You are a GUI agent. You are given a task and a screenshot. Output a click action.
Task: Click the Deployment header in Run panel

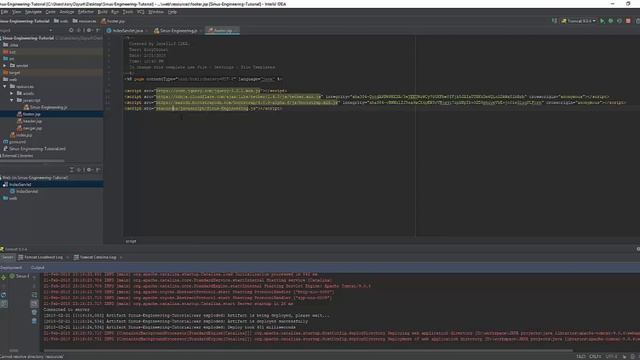pos(11,268)
